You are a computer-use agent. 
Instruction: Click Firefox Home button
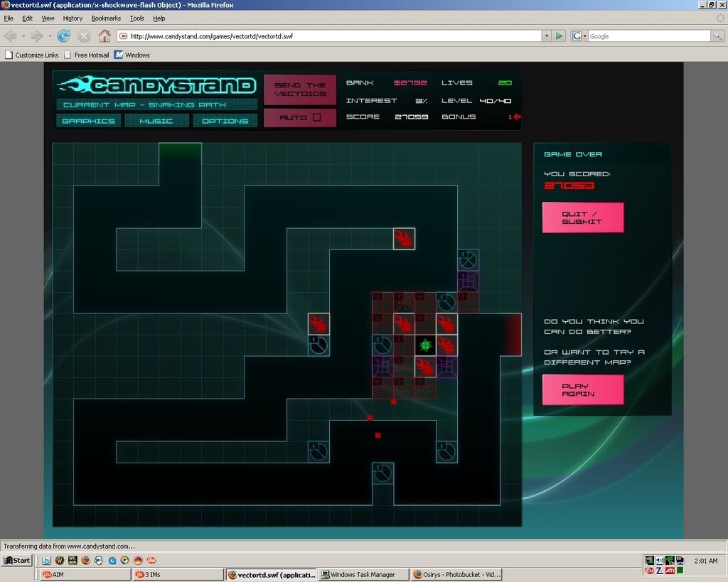(x=105, y=36)
